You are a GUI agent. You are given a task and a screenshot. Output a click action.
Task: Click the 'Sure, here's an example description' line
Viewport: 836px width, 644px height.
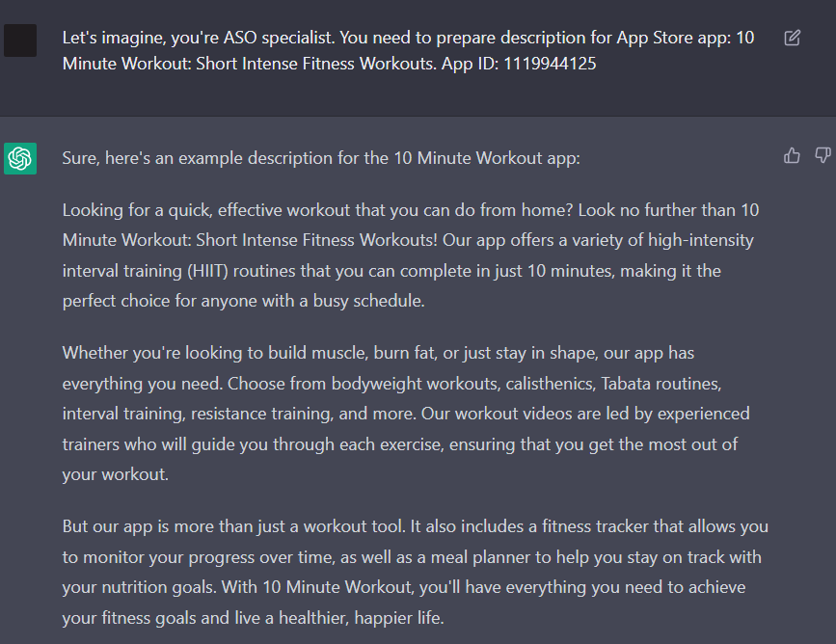click(321, 158)
